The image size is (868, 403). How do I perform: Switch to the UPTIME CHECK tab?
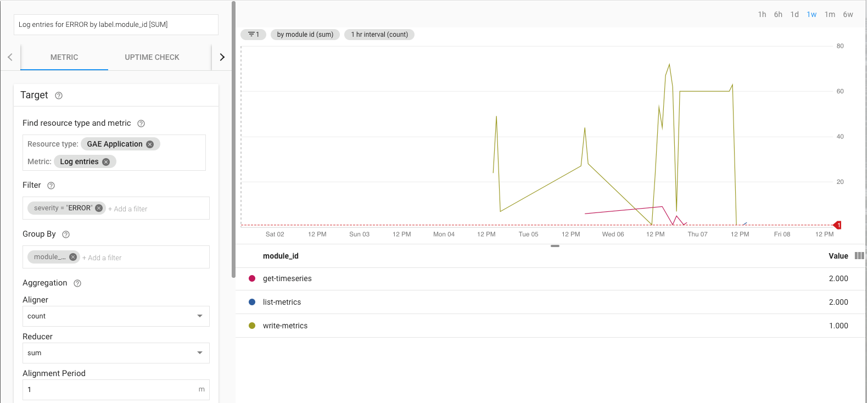[152, 57]
